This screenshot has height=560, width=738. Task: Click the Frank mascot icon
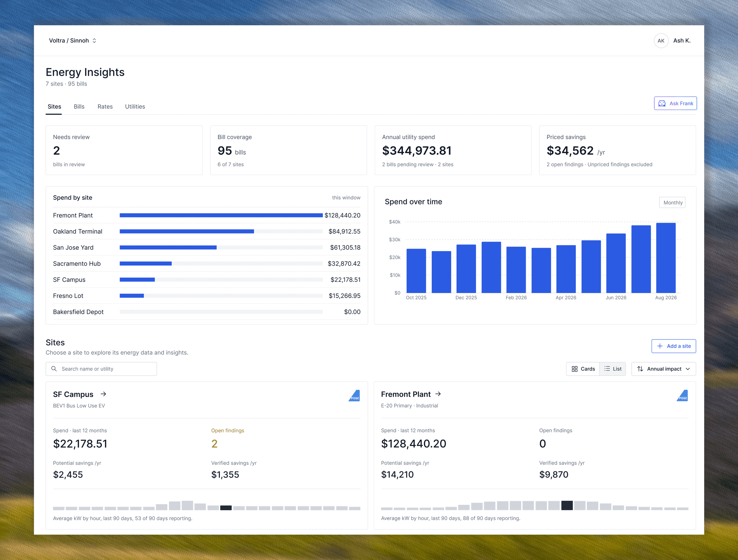[x=662, y=103]
